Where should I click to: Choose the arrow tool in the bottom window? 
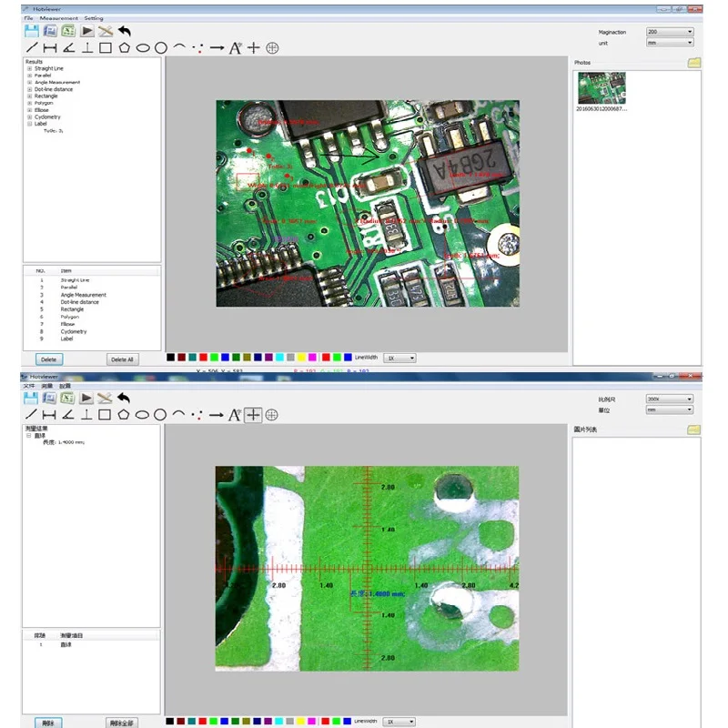coord(216,415)
